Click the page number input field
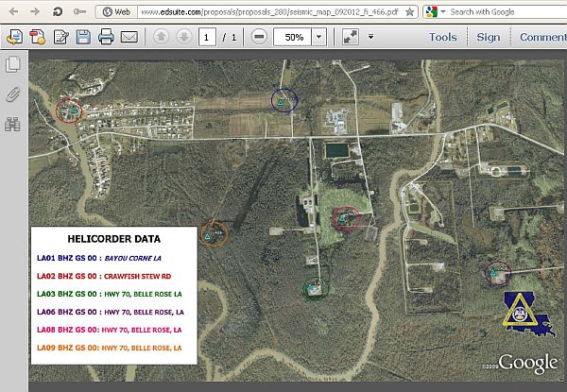This screenshot has height=392, width=567. tap(207, 38)
